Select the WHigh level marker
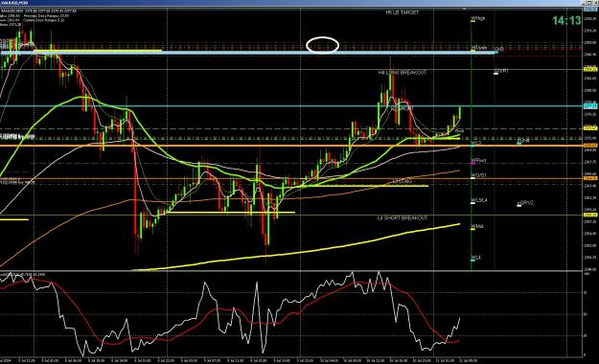The width and height of the screenshot is (599, 364). pyautogui.click(x=472, y=21)
